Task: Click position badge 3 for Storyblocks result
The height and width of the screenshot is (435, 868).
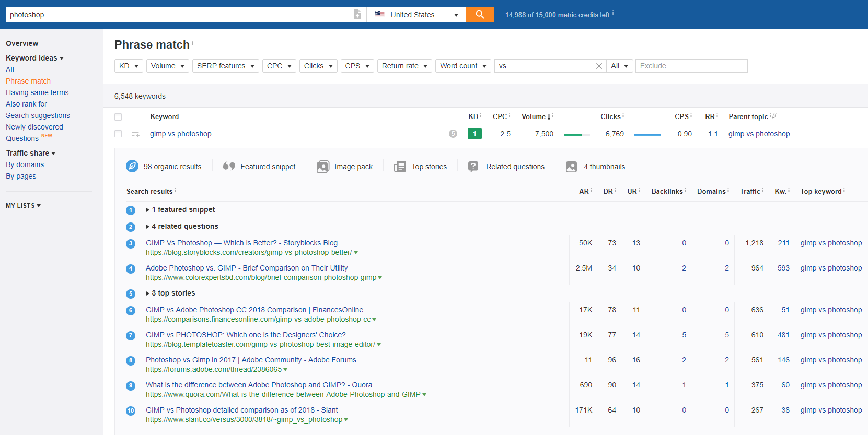Action: (131, 243)
